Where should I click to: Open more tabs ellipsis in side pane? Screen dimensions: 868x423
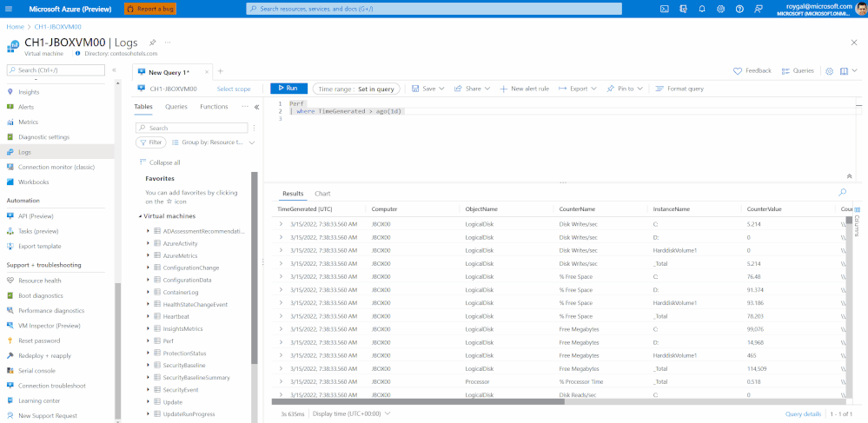(x=245, y=106)
